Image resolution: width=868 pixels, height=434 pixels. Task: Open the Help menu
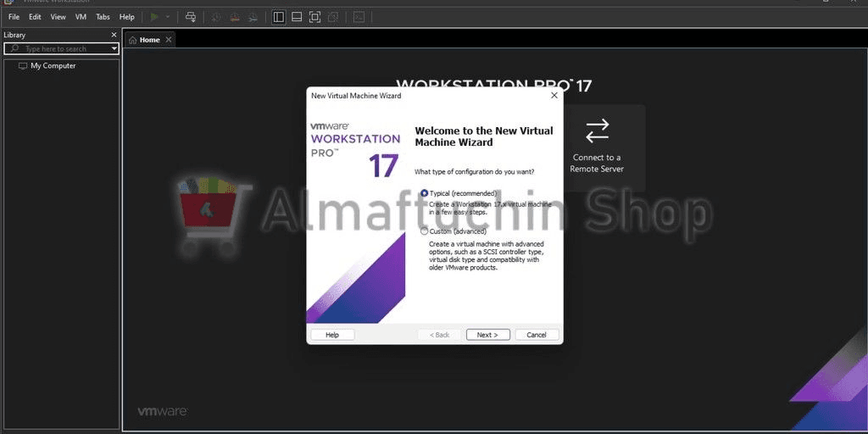[127, 17]
